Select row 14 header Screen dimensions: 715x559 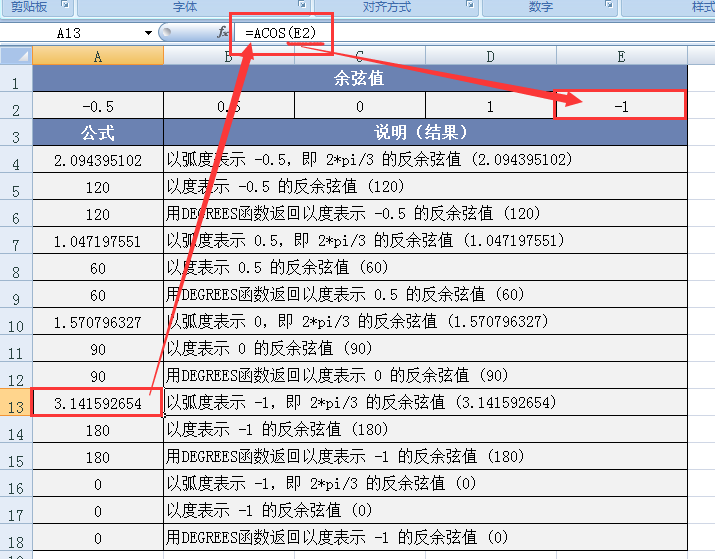(x=16, y=429)
